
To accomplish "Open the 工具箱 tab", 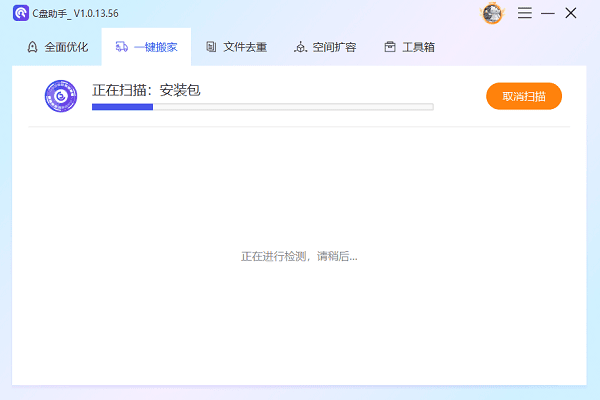I will pyautogui.click(x=409, y=47).
